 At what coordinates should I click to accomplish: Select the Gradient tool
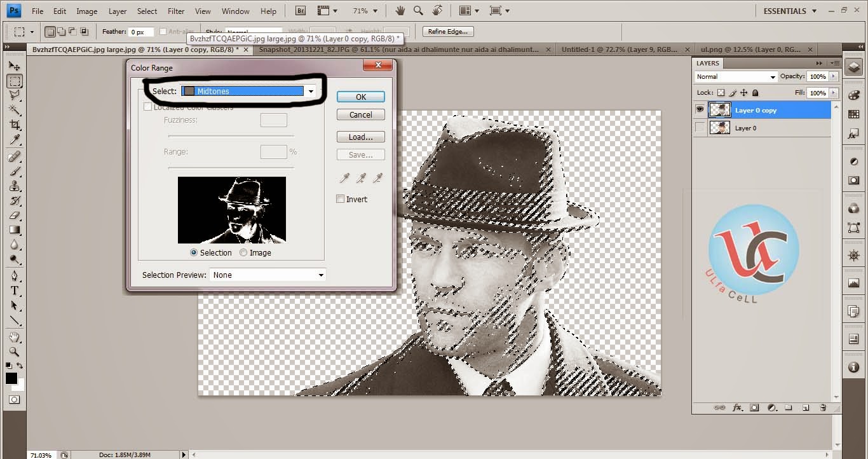[x=14, y=229]
